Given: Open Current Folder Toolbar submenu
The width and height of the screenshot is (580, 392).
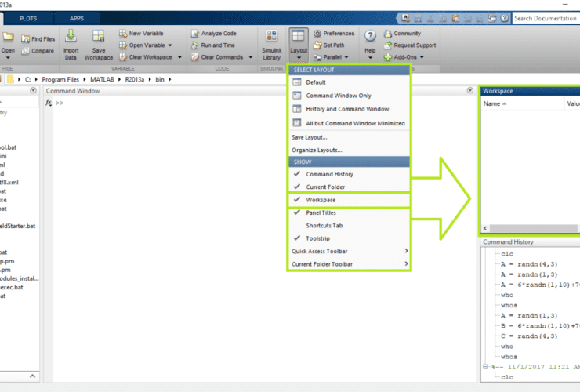Looking at the screenshot, I should (x=349, y=264).
